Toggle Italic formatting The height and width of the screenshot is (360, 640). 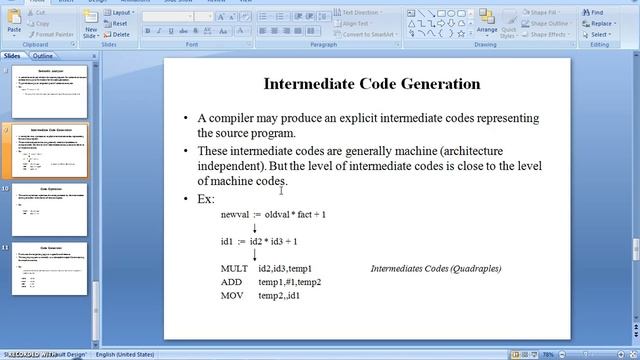click(159, 31)
